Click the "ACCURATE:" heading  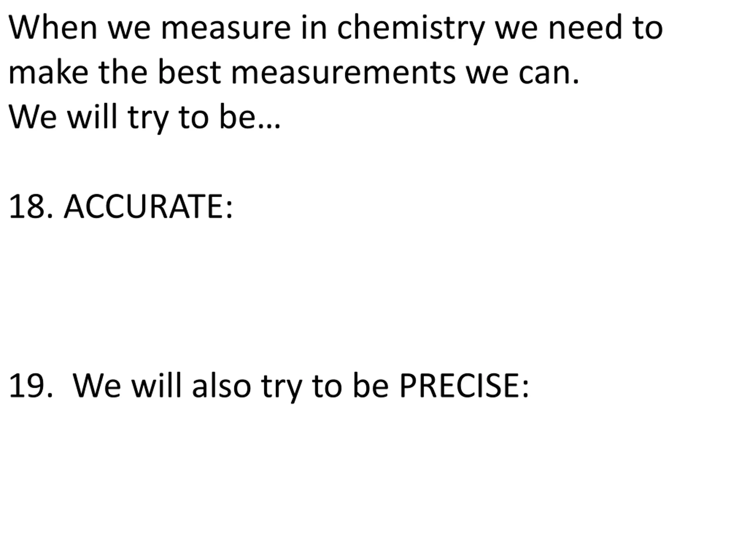[148, 206]
